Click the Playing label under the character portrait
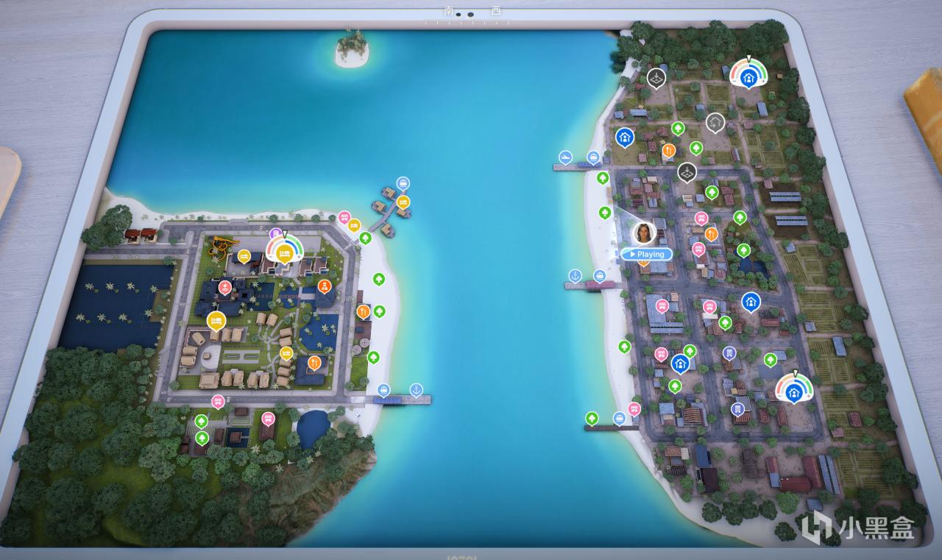The height and width of the screenshot is (560, 942). tap(646, 254)
